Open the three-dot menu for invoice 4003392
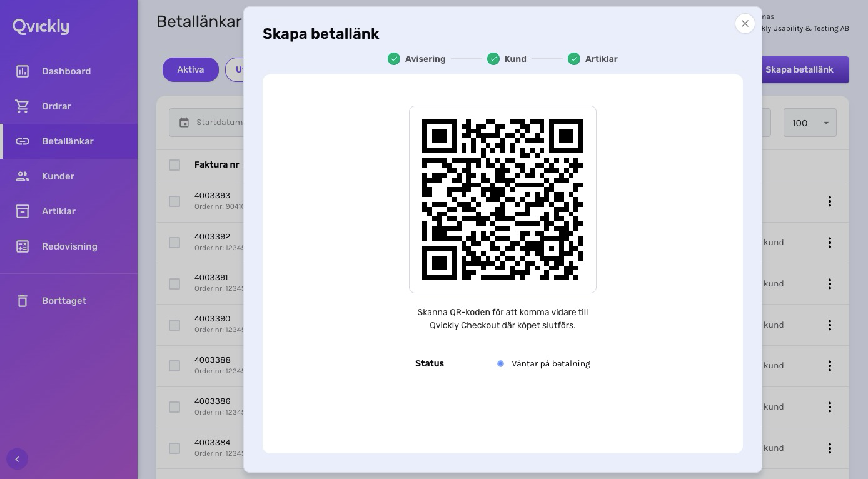 click(830, 243)
